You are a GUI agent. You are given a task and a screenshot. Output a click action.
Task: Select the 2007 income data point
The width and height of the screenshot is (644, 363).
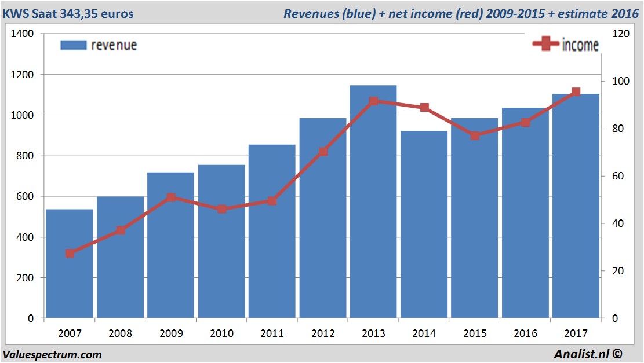70,254
